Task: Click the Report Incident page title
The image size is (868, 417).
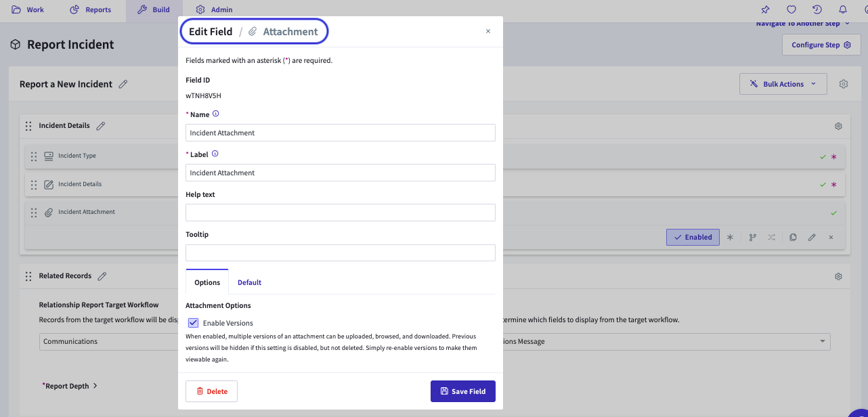Action: 70,45
